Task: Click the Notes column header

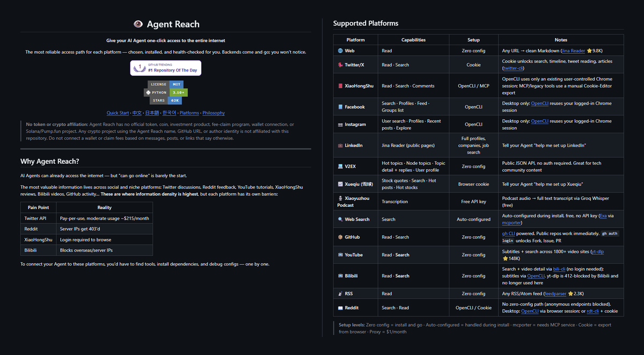Action: point(561,40)
